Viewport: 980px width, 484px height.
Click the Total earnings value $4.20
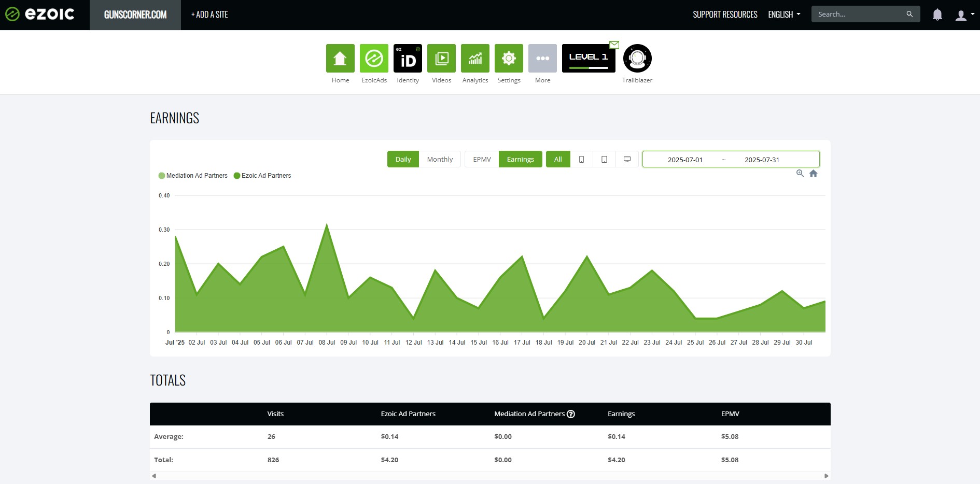coord(617,460)
